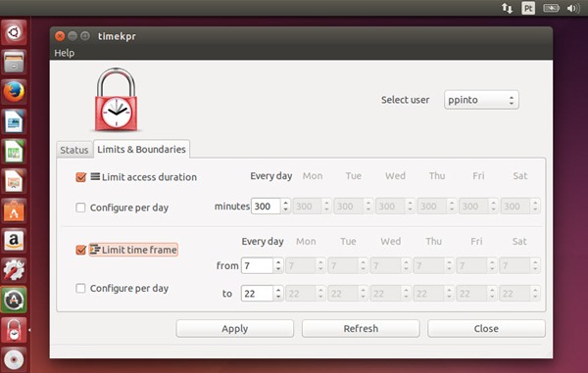
Task: Open the Files manager dock icon
Action: 14,62
